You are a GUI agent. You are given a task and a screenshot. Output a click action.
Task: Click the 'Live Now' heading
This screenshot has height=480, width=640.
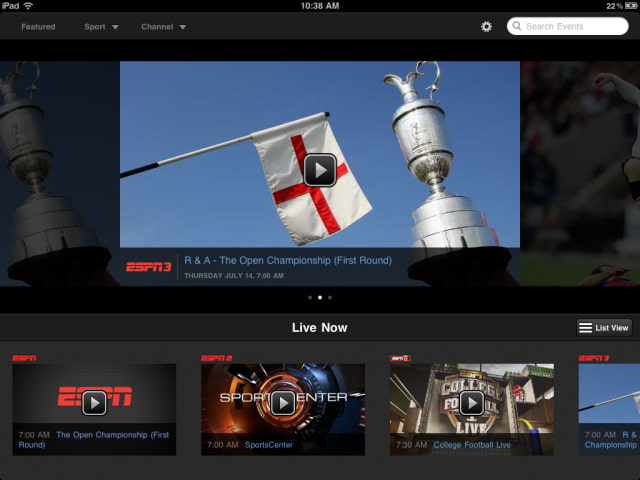(320, 327)
